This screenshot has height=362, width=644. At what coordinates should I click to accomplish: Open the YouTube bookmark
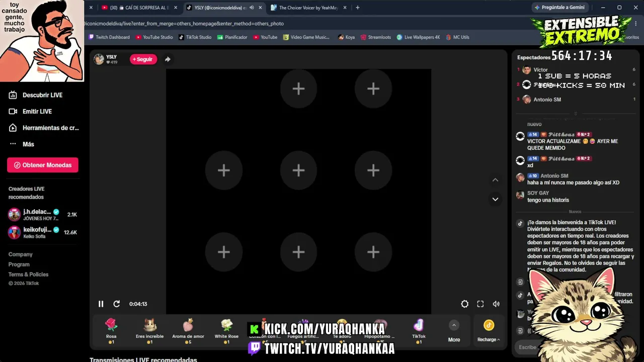[266, 37]
